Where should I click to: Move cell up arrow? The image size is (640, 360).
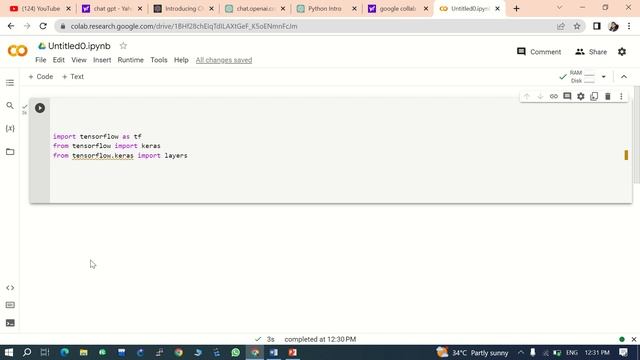(527, 96)
